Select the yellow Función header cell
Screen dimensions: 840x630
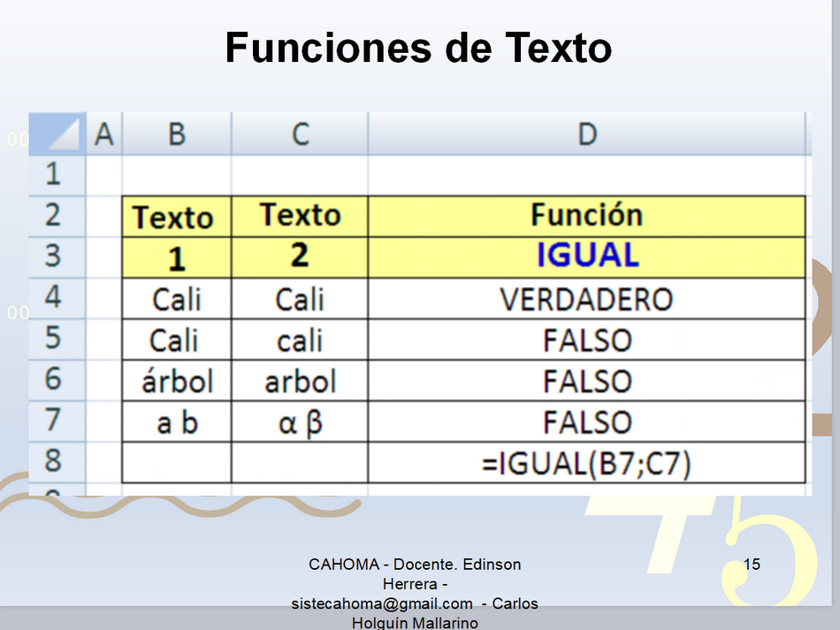pos(586,216)
